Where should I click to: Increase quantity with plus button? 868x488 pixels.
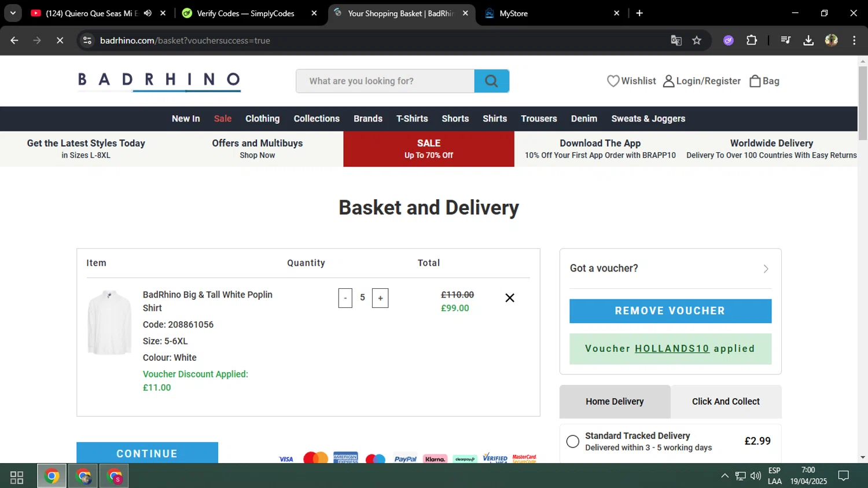point(380,298)
